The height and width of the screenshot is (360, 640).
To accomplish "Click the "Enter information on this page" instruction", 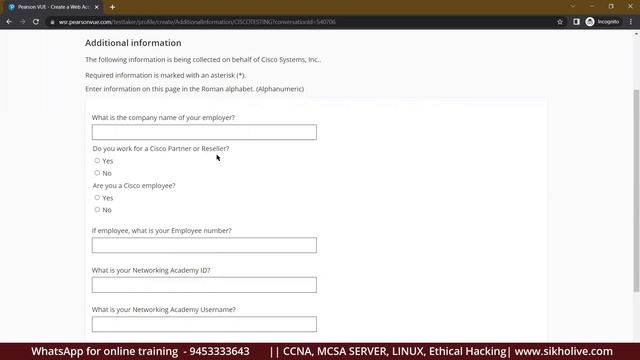I will pos(194,89).
